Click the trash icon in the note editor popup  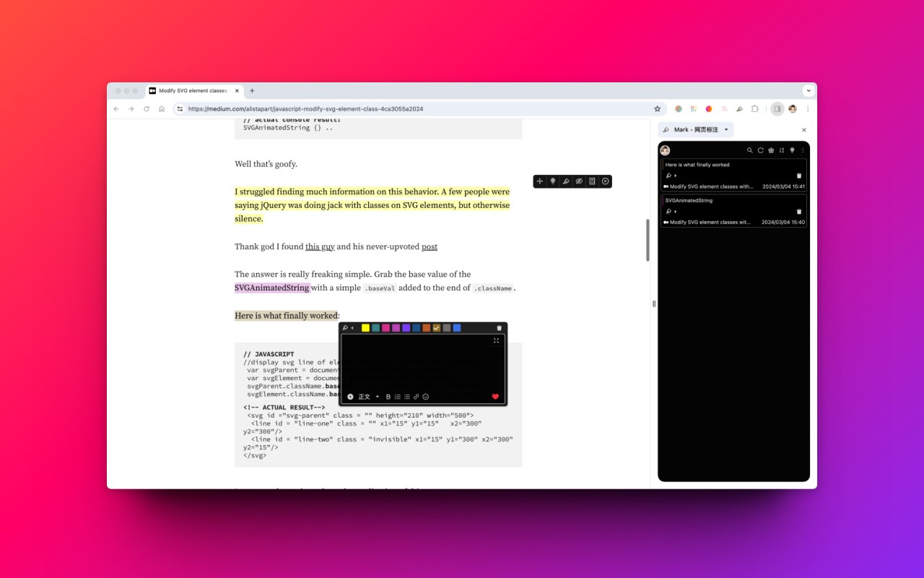coord(499,328)
